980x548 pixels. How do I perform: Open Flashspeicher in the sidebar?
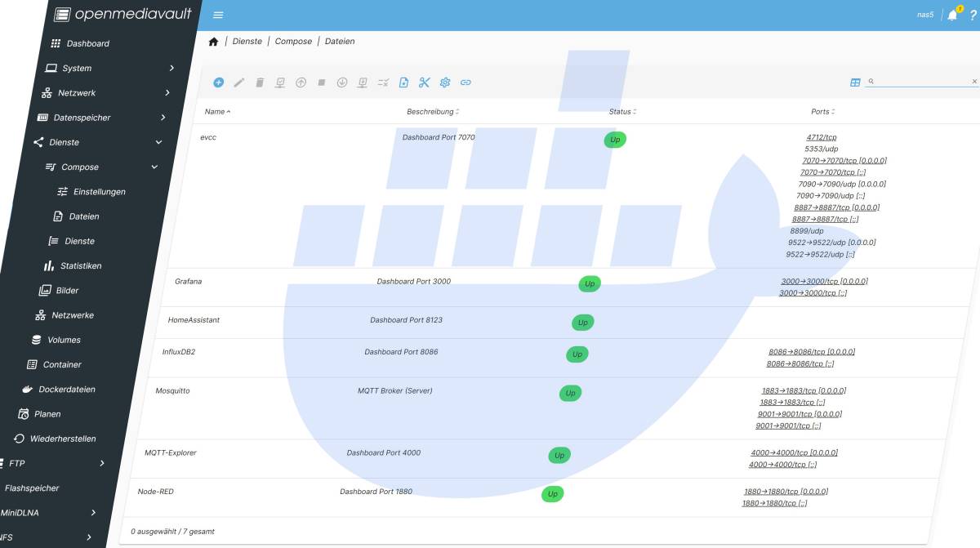(x=32, y=488)
